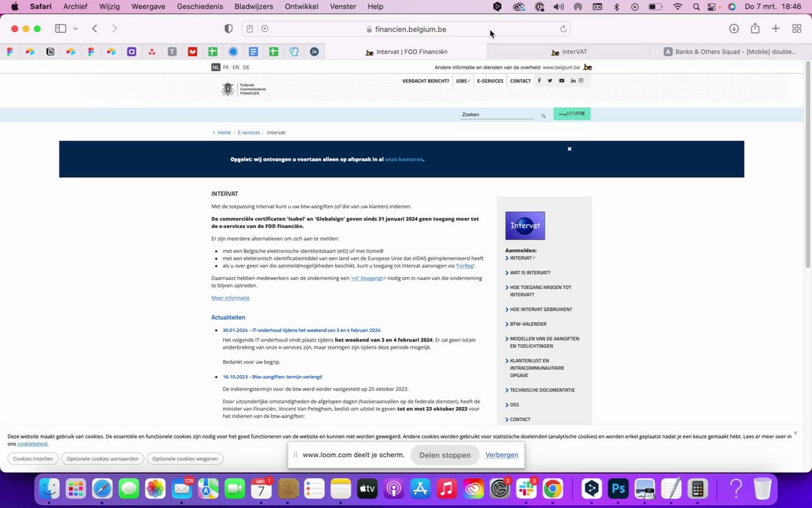Open the Bladwijzers menu

[254, 7]
